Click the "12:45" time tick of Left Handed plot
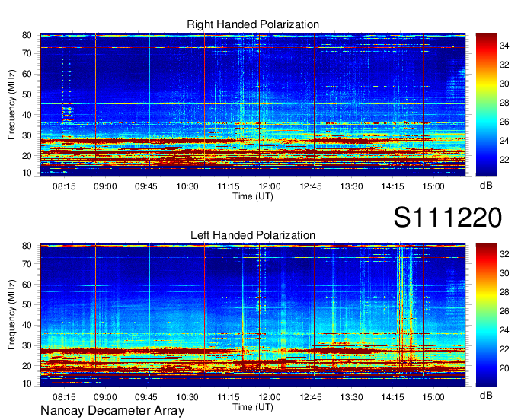This screenshot has width=518, height=420. [311, 397]
